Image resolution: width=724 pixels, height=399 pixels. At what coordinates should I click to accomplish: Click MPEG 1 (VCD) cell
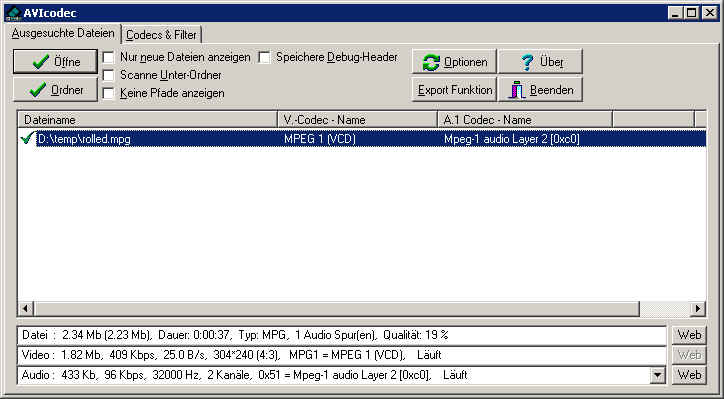click(x=320, y=139)
